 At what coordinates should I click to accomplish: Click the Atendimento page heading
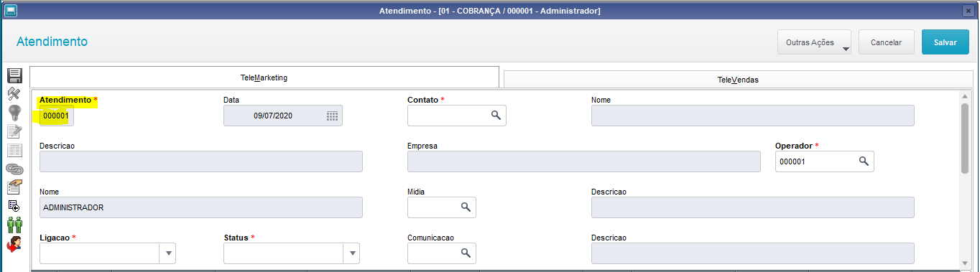click(x=52, y=42)
